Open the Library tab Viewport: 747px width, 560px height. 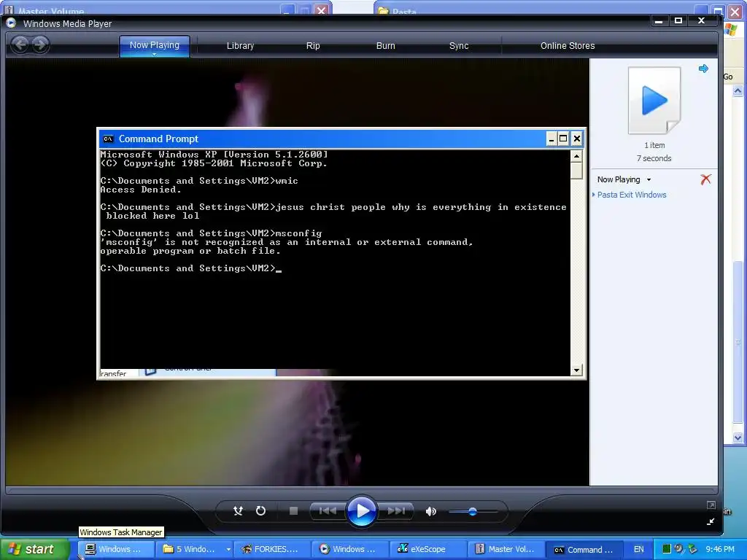click(x=240, y=46)
